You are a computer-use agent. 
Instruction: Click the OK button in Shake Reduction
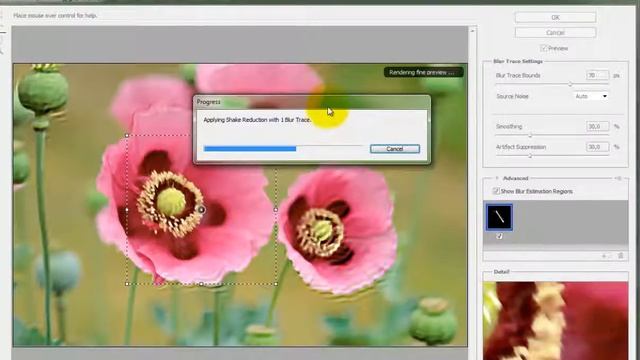click(x=555, y=17)
